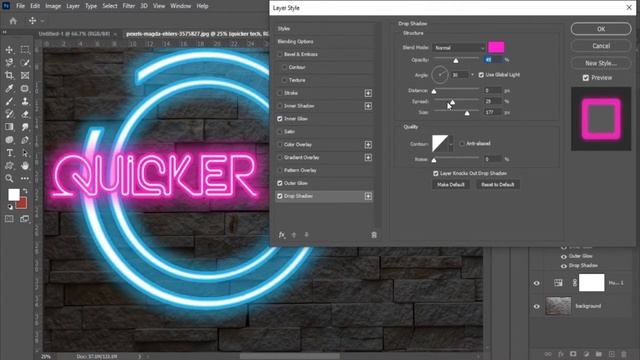Screen dimensions: 640x360
Task: Enable the Anti-aliased checkbox
Action: point(462,144)
